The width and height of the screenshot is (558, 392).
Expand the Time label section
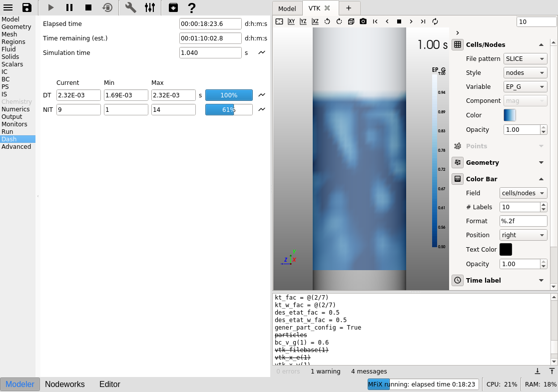pos(541,280)
